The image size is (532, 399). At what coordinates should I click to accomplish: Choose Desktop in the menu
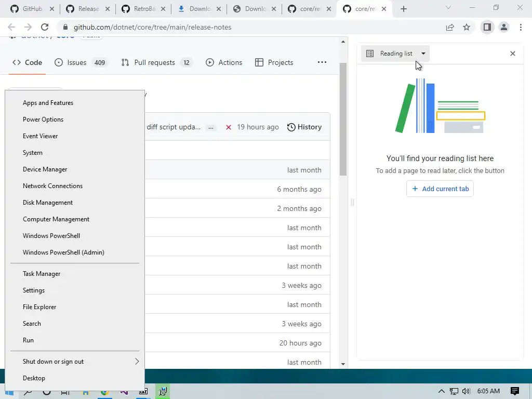click(75, 378)
